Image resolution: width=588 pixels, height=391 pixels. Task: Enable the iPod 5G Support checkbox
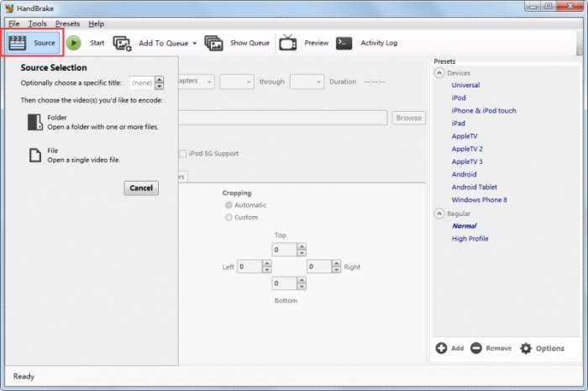click(183, 154)
